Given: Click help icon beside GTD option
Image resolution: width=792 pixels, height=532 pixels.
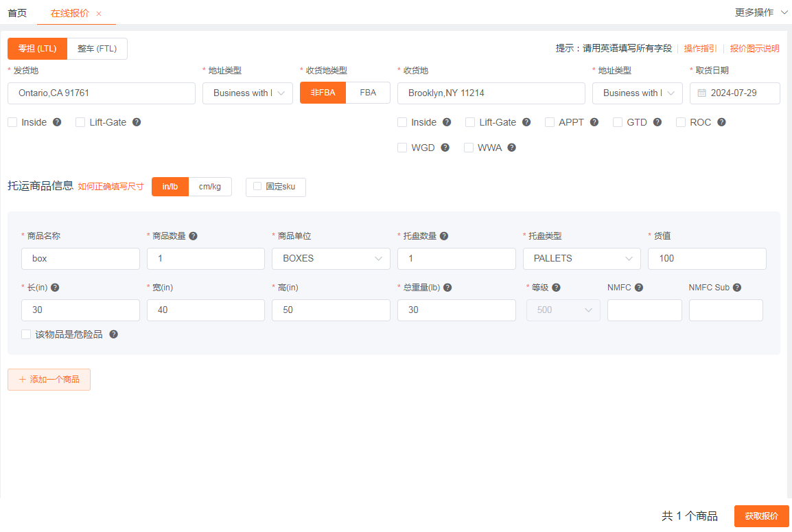Looking at the screenshot, I should point(657,122).
